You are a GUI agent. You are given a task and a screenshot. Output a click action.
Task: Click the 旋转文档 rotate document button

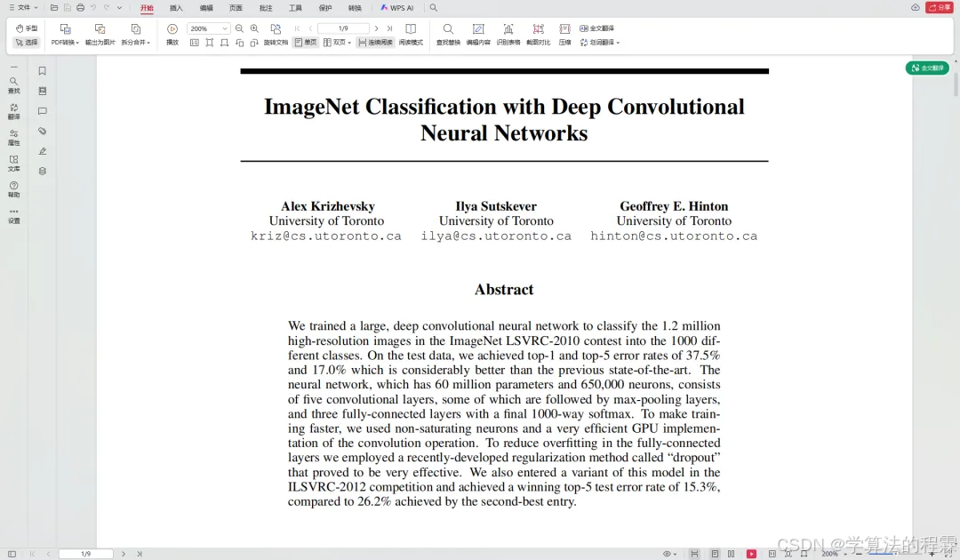[x=276, y=35]
